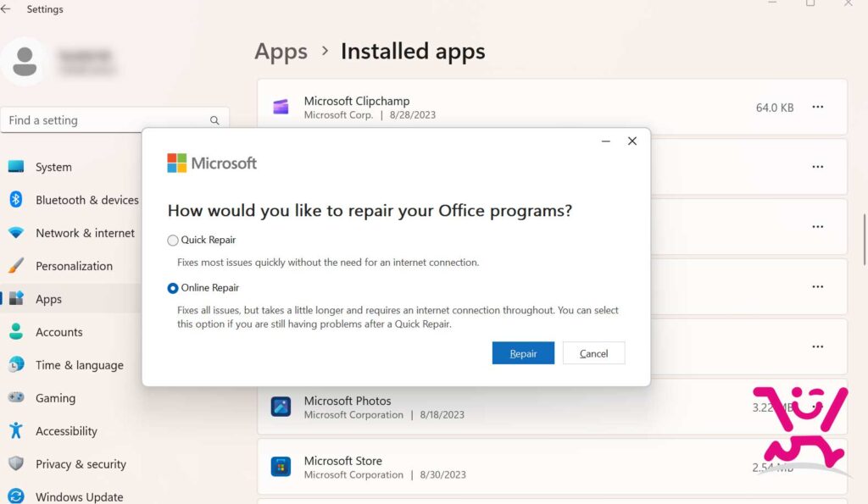Click the Microsoft Clipchamp app icon
Image resolution: width=868 pixels, height=504 pixels.
pyautogui.click(x=281, y=107)
